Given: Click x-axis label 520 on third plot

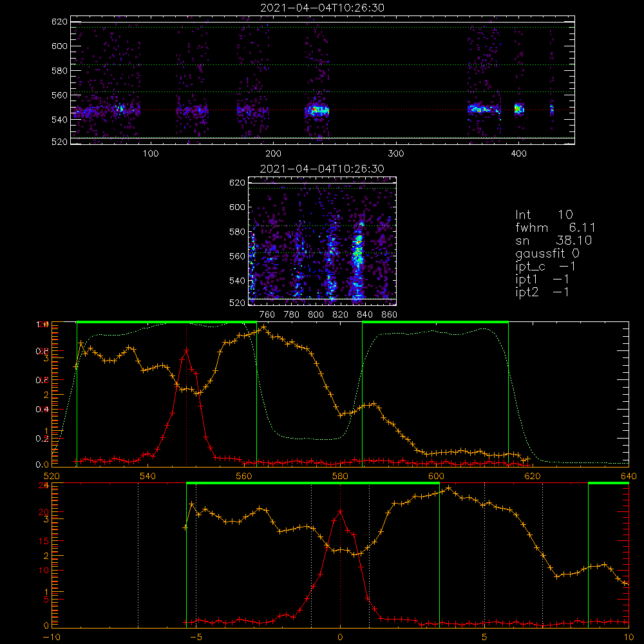Looking at the screenshot, I should [52, 477].
